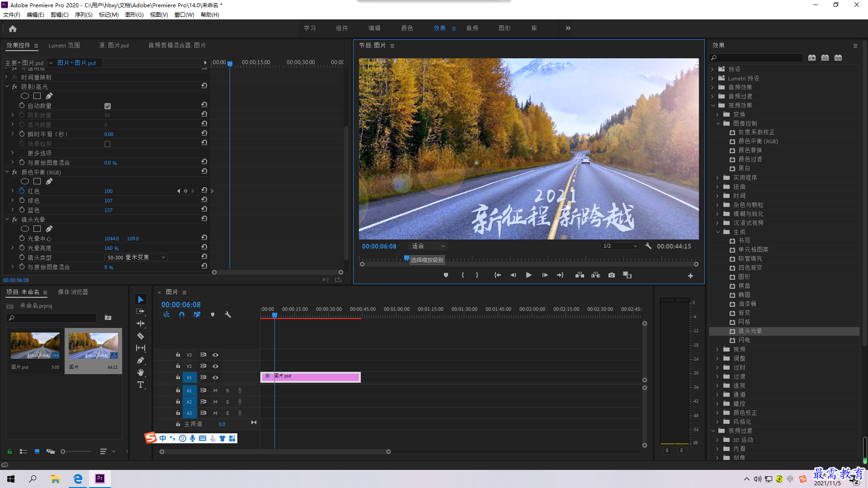
Task: Select ellipse mask for Lens Flare effect
Action: tap(25, 229)
